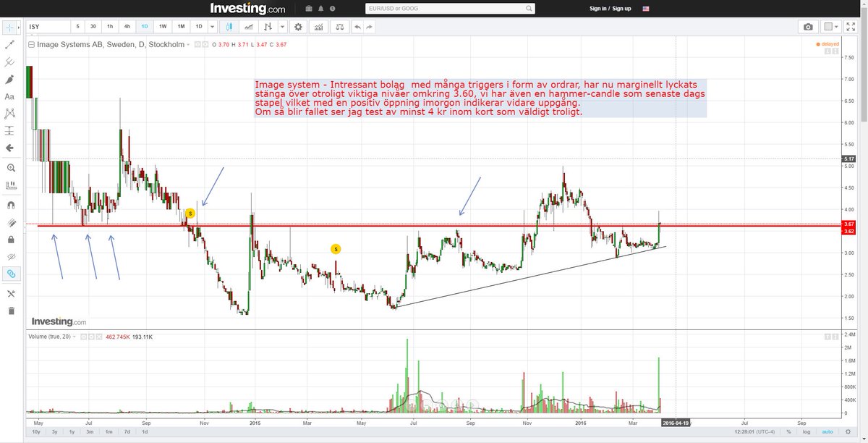Image resolution: width=868 pixels, height=443 pixels.
Task: Open the chart layout dropdown
Action: 831,27
